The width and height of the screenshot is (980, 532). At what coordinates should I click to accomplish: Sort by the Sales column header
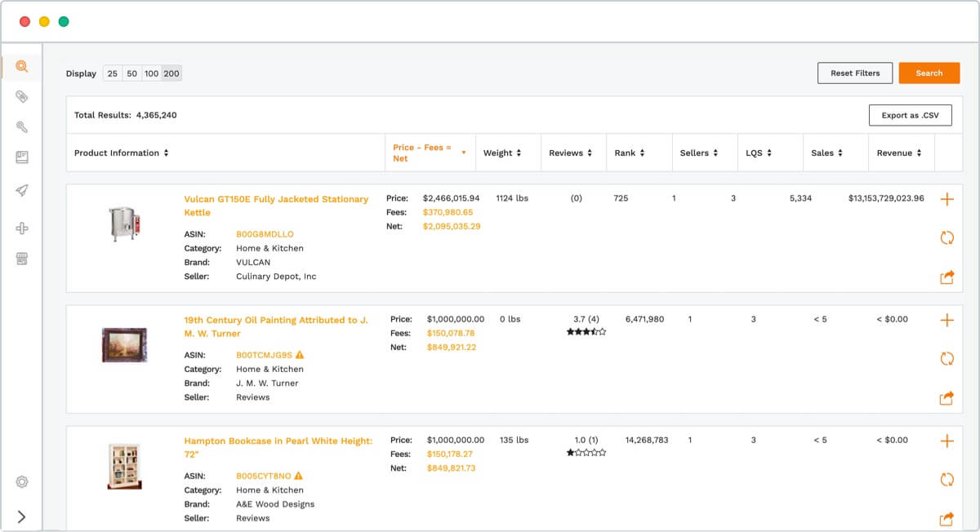[x=826, y=153]
